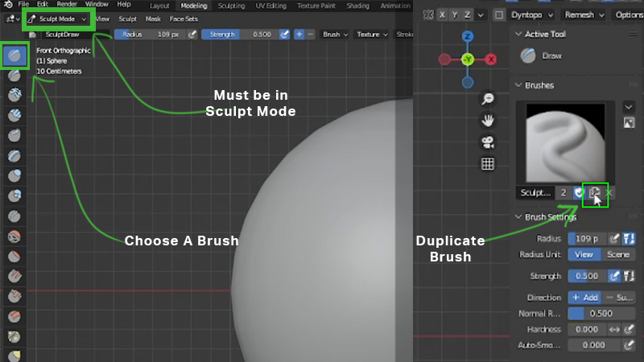Image resolution: width=644 pixels, height=362 pixels.
Task: Click the Strength slider in header
Action: pos(240,35)
